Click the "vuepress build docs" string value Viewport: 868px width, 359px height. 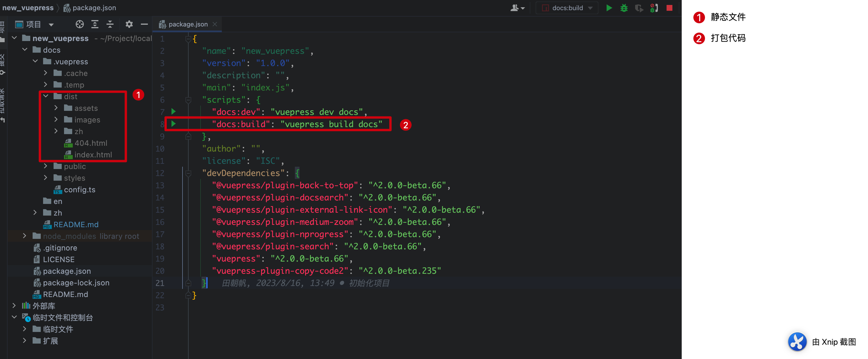[331, 124]
